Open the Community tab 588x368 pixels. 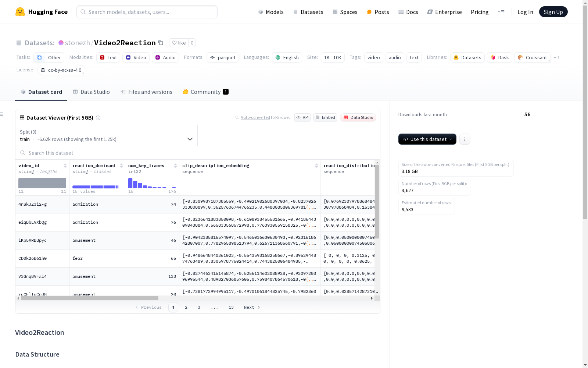(205, 92)
